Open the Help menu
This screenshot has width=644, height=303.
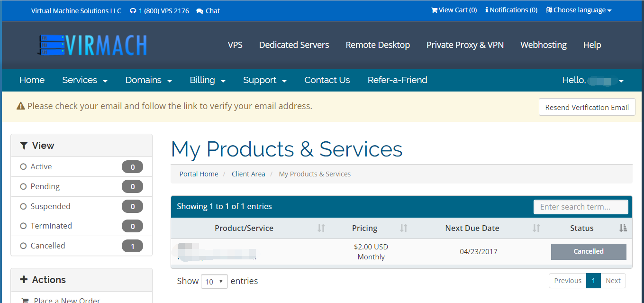[x=592, y=45]
